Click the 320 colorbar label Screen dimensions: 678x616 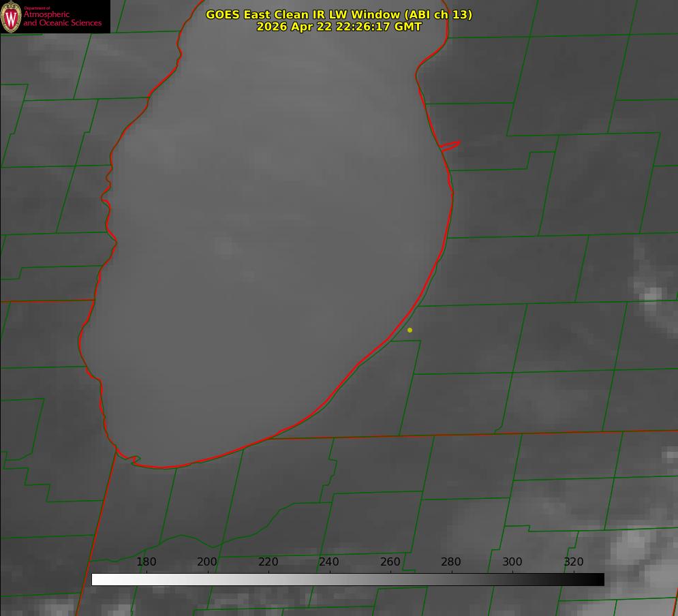click(573, 561)
